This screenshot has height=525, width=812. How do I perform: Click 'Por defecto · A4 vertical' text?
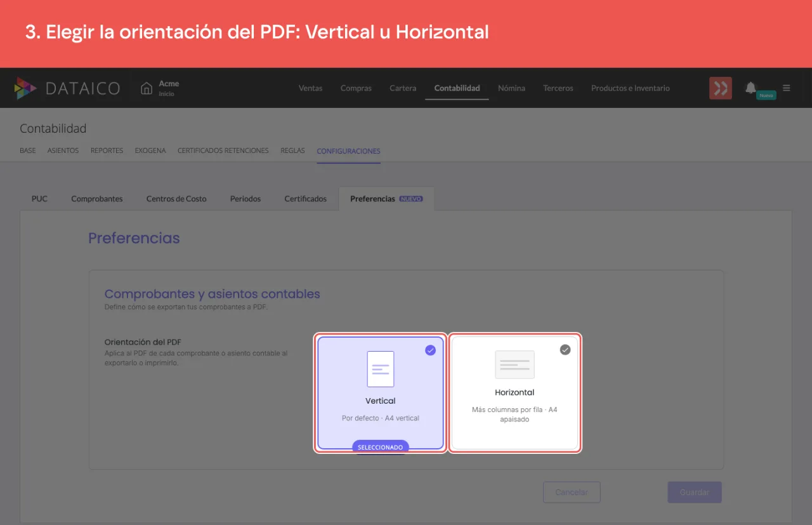click(381, 418)
